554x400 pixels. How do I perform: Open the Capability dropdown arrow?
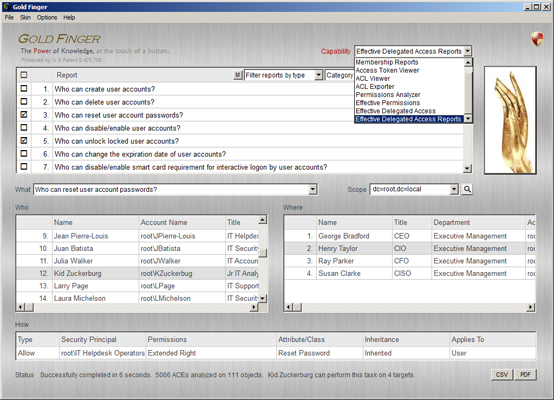[467, 51]
